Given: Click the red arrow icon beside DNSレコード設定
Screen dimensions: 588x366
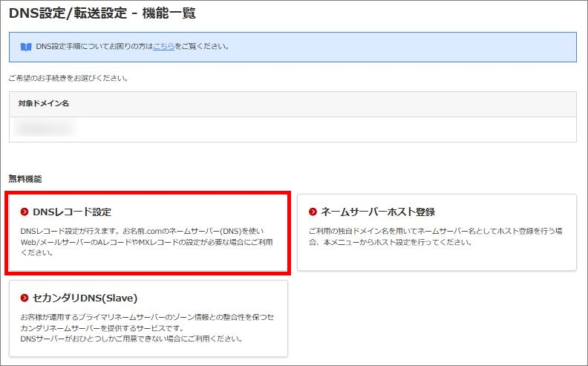Looking at the screenshot, I should [24, 212].
